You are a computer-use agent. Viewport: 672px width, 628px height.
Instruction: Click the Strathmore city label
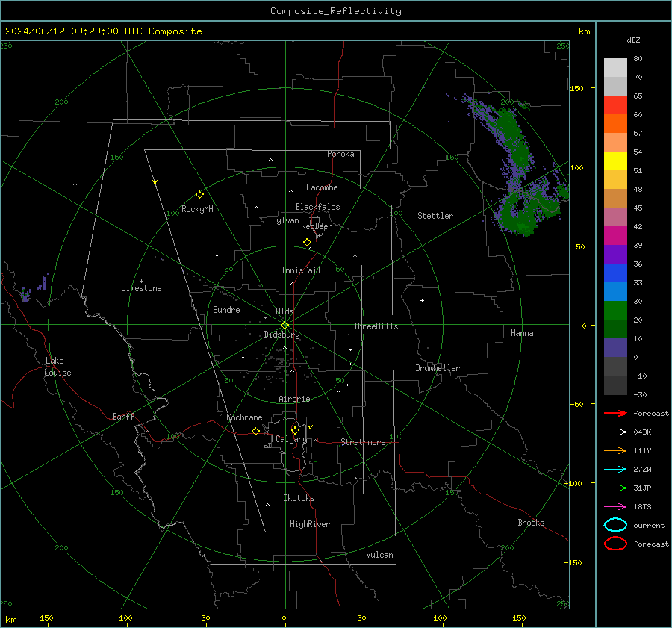click(363, 442)
